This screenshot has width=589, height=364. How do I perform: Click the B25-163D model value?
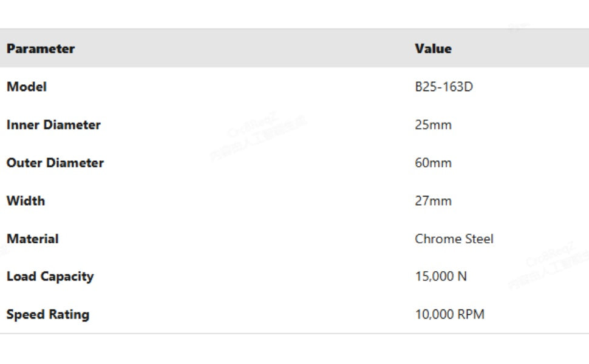(443, 87)
